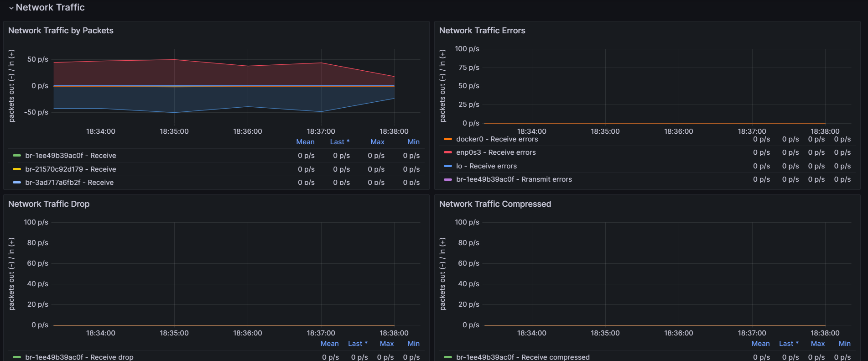Toggle the br-3ad717a6fb2f - Receive series label
868x361 pixels.
pyautogui.click(x=69, y=183)
